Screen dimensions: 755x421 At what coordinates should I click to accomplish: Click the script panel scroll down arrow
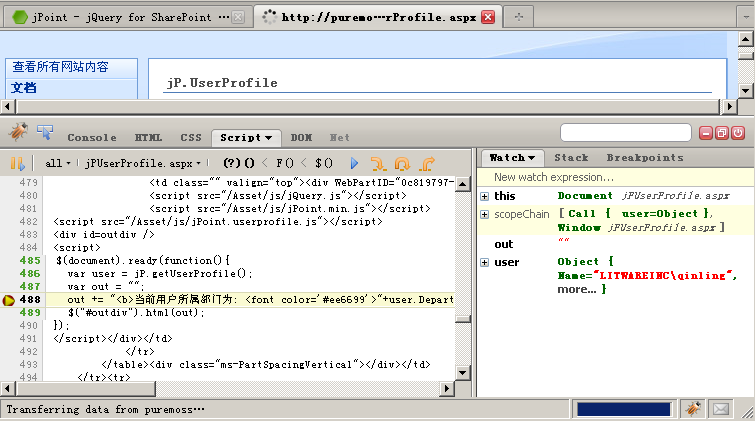tap(462, 373)
